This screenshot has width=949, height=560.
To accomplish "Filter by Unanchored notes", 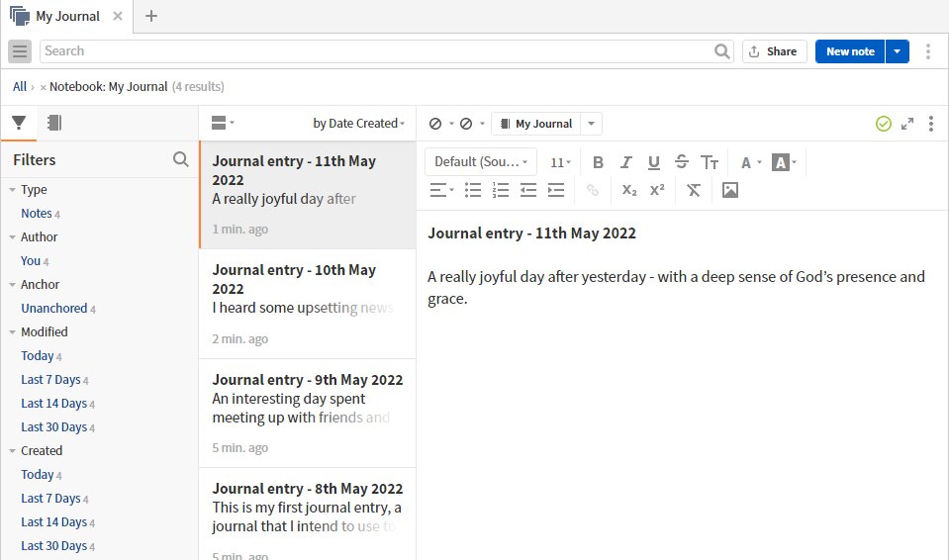I will tap(53, 308).
